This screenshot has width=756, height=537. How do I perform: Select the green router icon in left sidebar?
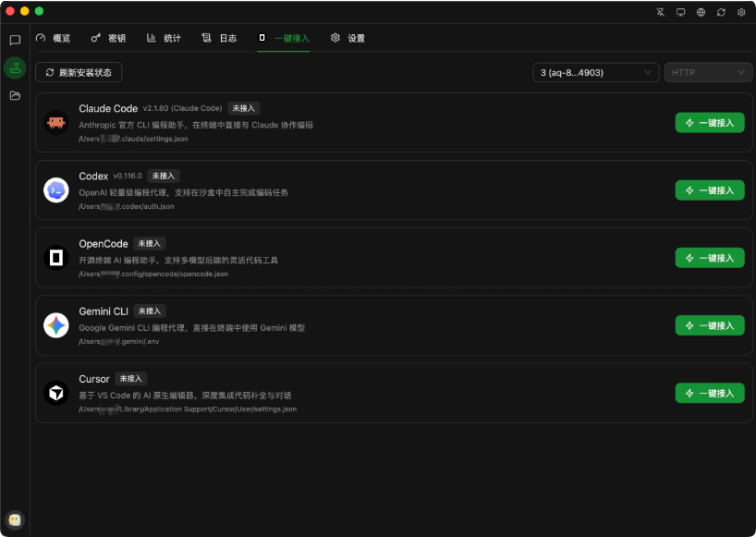14,67
